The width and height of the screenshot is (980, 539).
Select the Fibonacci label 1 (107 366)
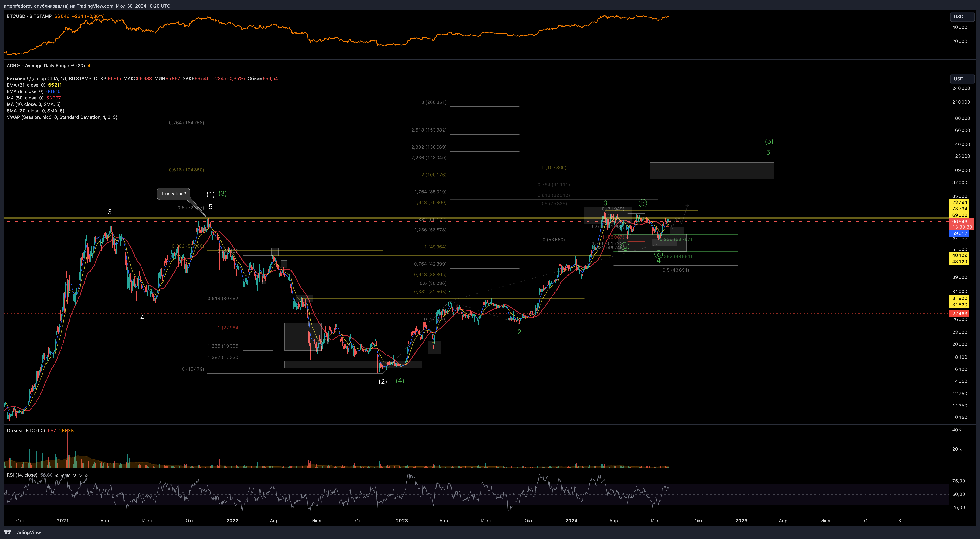click(x=554, y=168)
